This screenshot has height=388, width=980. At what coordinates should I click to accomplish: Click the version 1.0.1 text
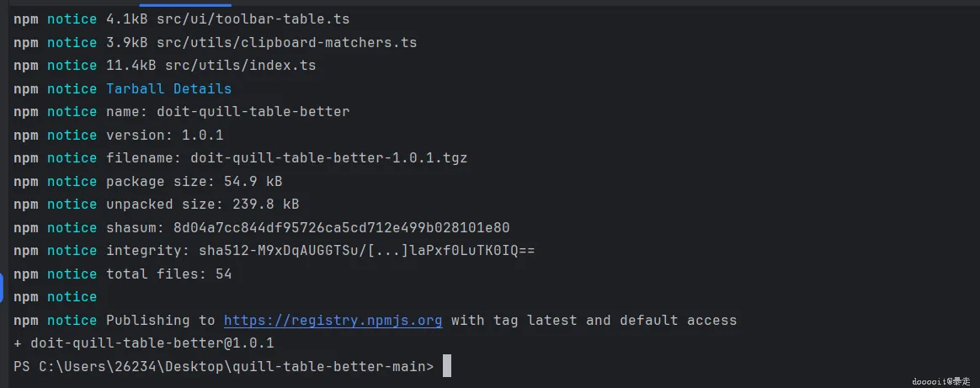pyautogui.click(x=200, y=135)
